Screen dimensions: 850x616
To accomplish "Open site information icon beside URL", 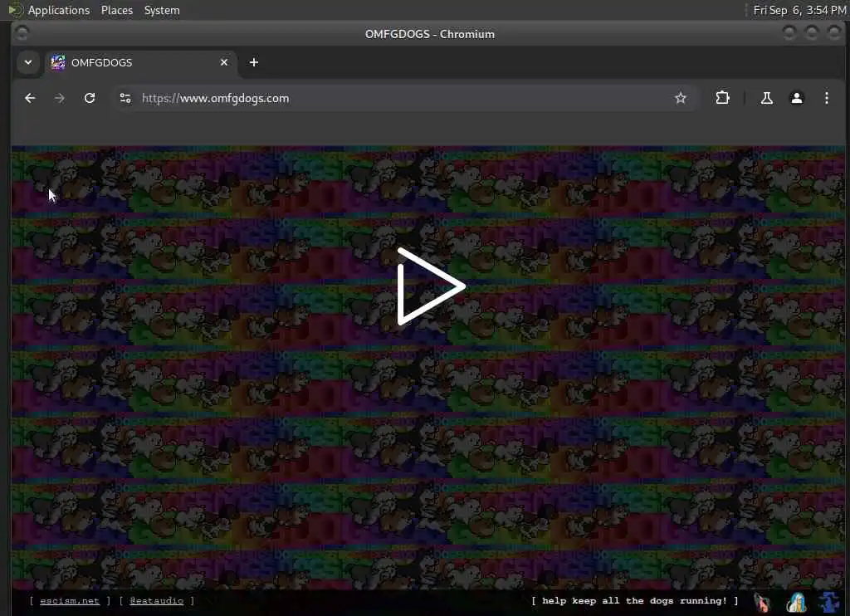I will pos(125,98).
